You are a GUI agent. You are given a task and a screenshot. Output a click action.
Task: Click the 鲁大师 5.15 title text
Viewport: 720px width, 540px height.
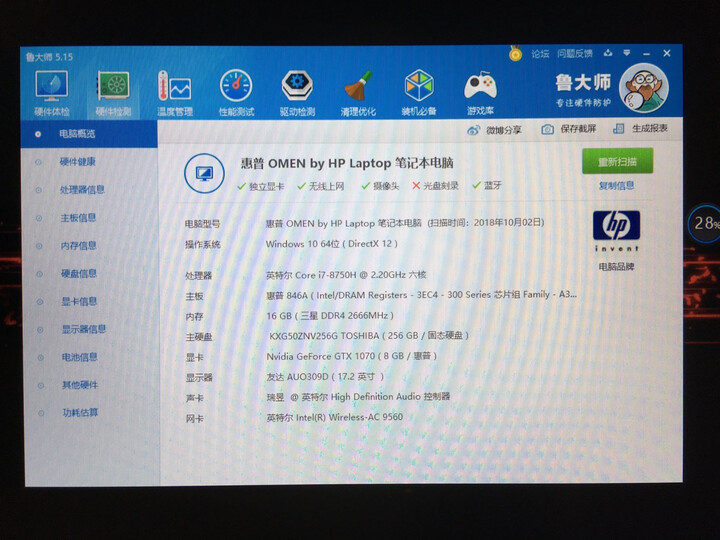click(49, 57)
